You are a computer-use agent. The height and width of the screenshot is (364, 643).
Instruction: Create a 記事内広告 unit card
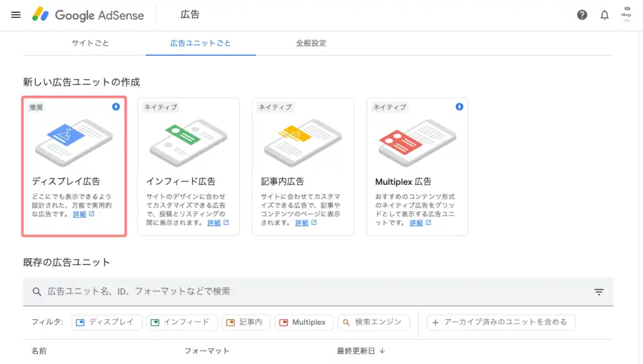point(303,166)
